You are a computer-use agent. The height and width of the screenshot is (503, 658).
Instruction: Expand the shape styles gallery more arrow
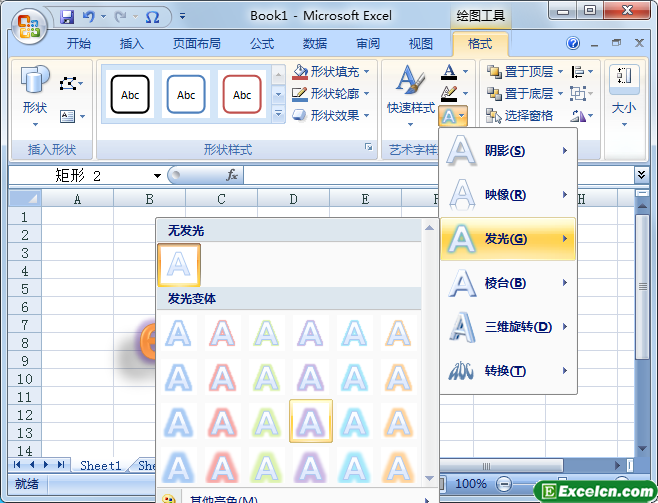coord(278,113)
